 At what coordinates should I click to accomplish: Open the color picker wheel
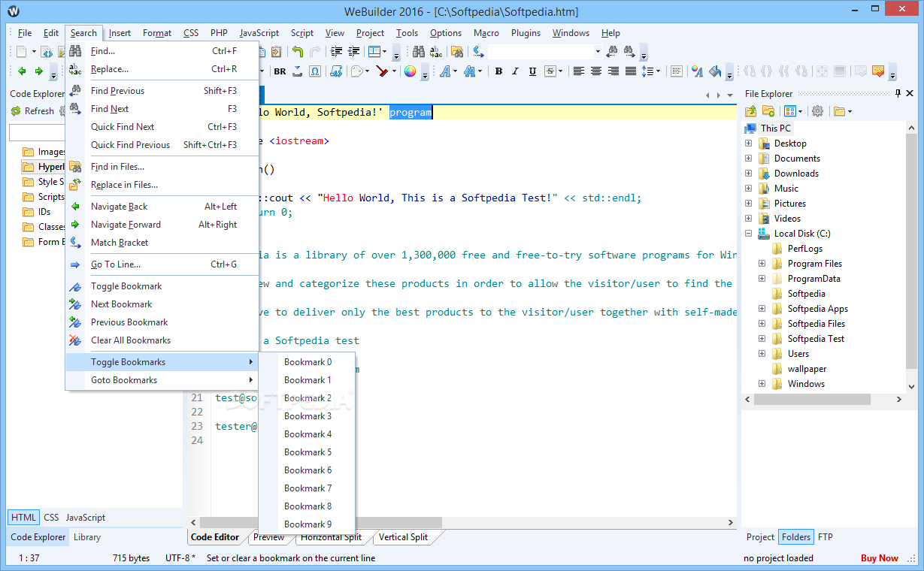tap(410, 71)
